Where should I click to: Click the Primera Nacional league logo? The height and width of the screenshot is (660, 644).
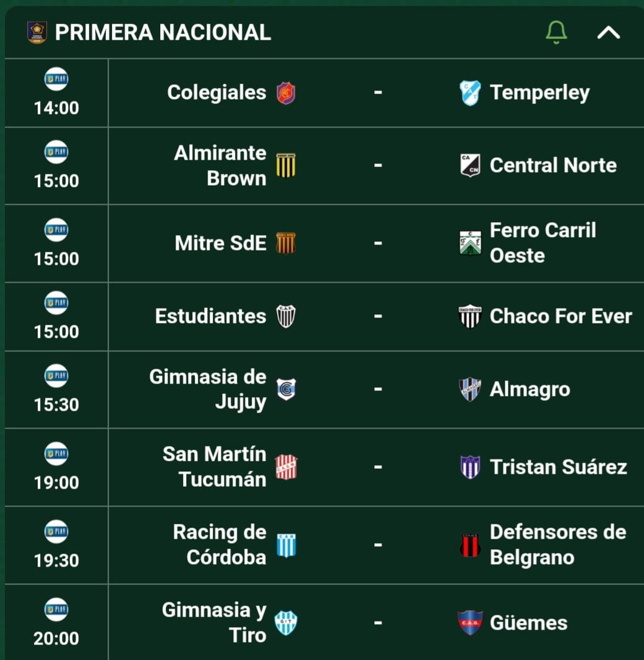click(x=37, y=32)
